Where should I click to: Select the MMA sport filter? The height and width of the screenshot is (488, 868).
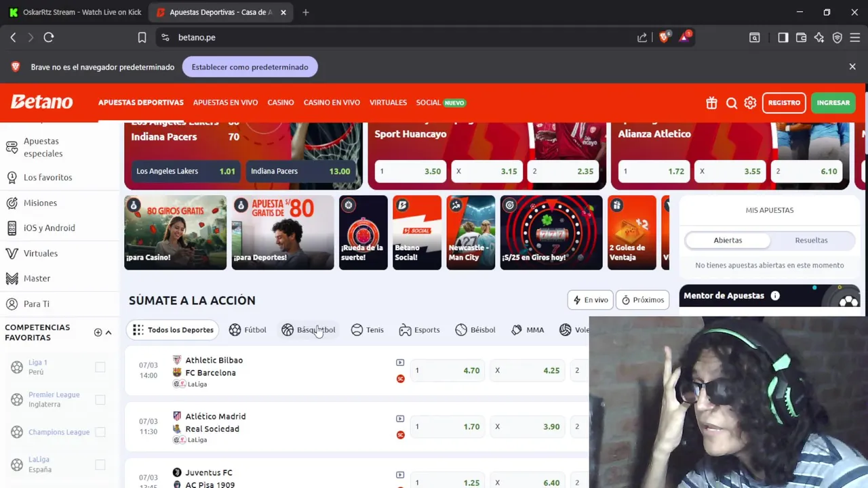528,330
